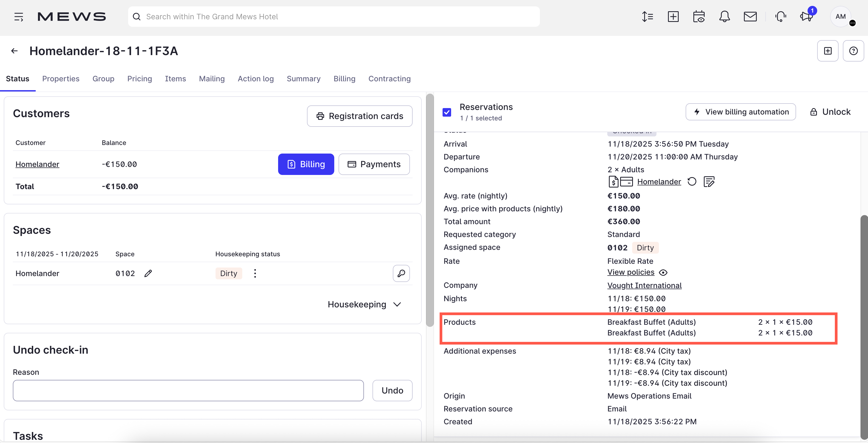The image size is (868, 443).
Task: Click the Total amount €360.00 value
Action: pos(624,222)
